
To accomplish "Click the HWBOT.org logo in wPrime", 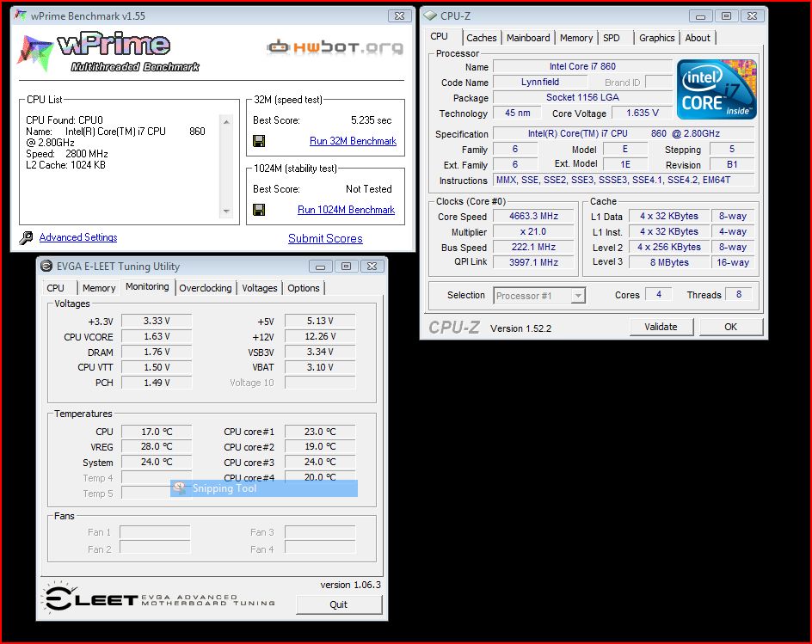I will coord(335,47).
